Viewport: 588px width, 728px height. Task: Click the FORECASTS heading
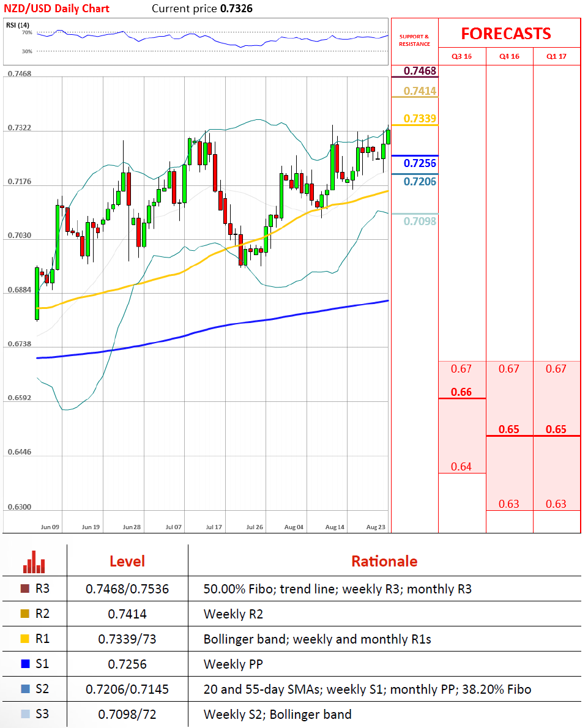tap(505, 34)
